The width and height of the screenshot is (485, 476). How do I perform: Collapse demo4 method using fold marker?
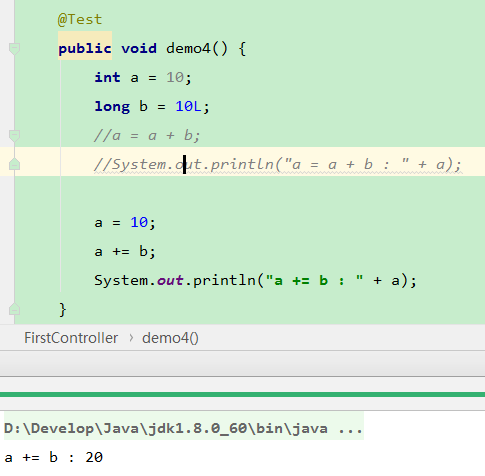pos(14,49)
